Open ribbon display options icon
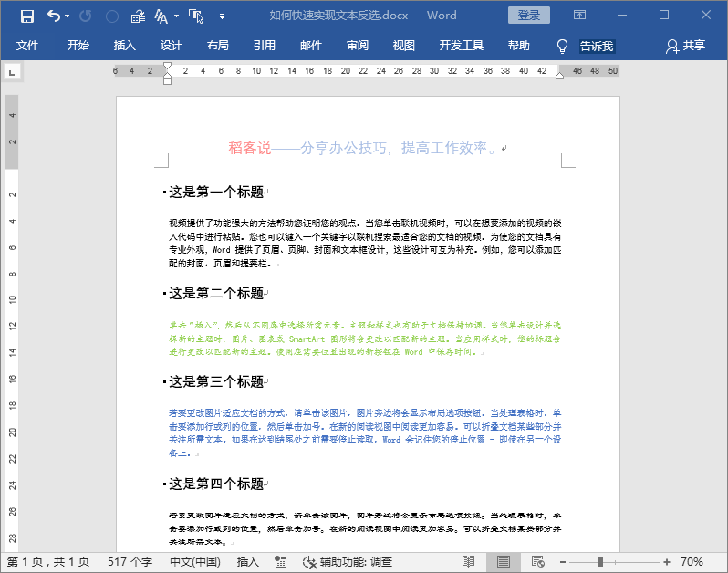 pyautogui.click(x=579, y=15)
